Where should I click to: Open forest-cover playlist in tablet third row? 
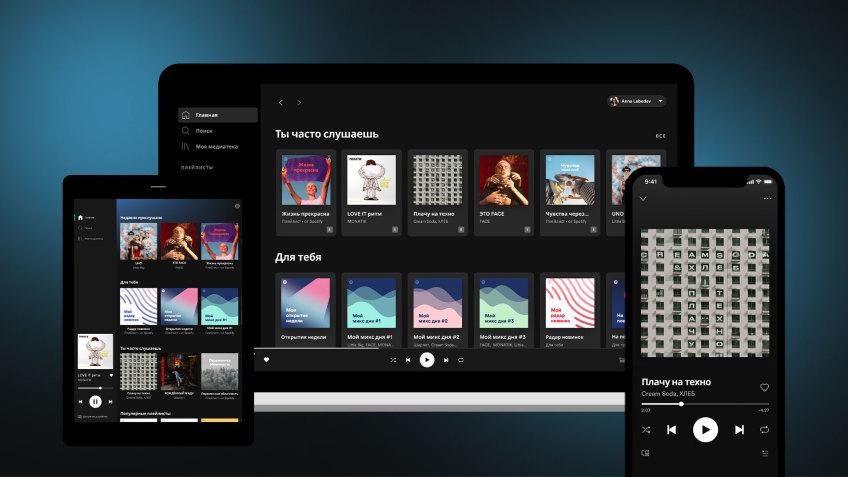(220, 372)
